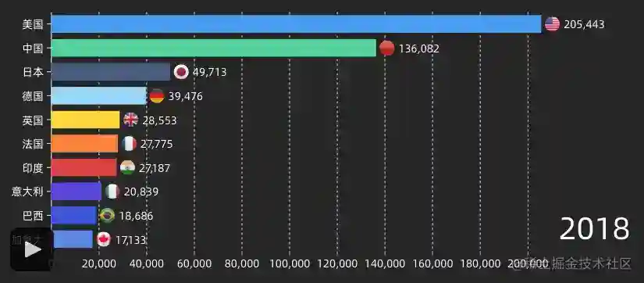Select the dark blue 日本 bar
644x283 pixels.
pos(111,72)
